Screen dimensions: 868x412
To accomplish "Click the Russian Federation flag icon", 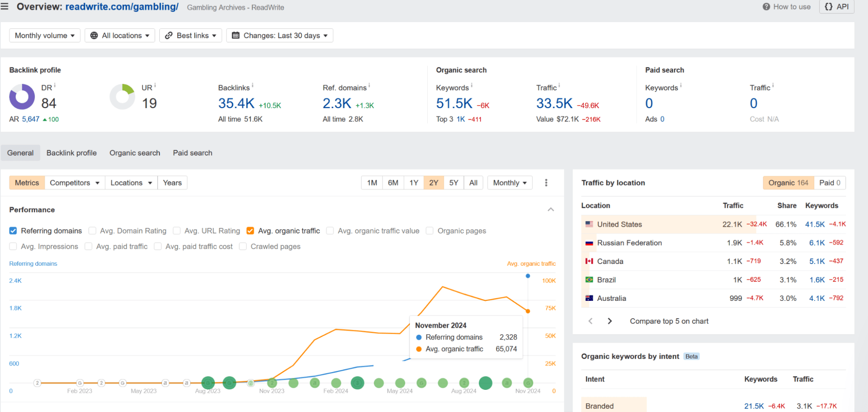I will pos(589,243).
